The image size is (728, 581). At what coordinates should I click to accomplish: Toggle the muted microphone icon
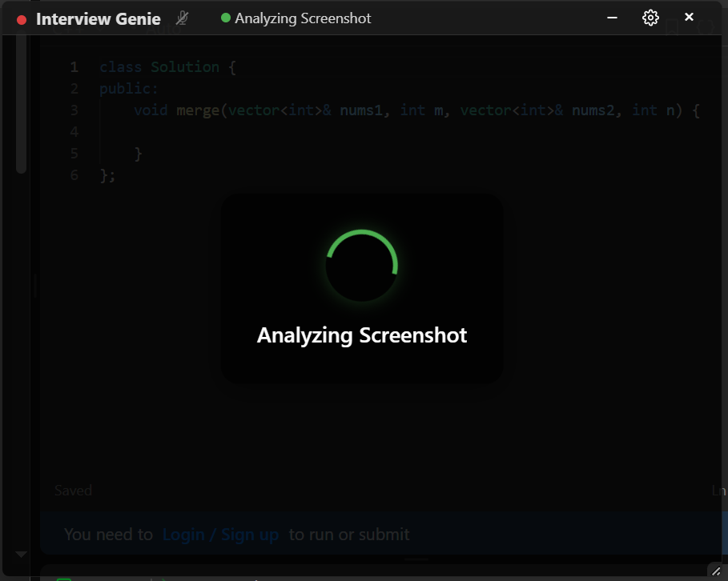click(182, 18)
